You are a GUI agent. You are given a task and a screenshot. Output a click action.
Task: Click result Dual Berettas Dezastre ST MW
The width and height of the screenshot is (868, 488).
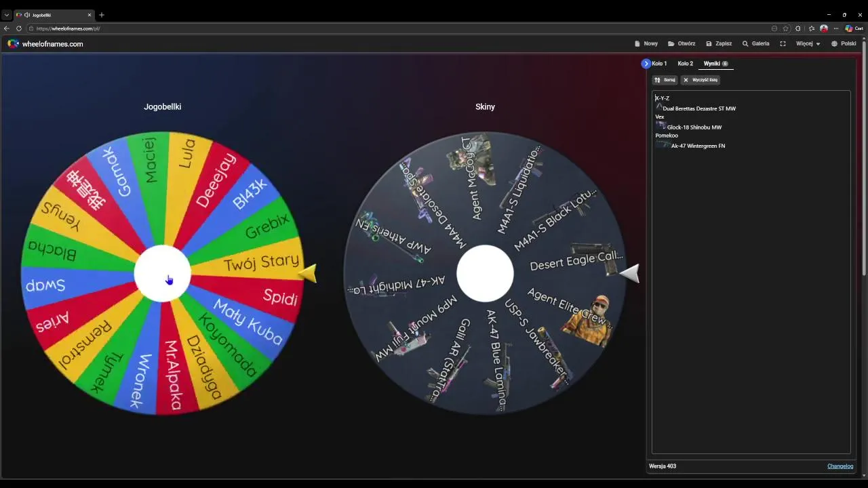point(699,108)
